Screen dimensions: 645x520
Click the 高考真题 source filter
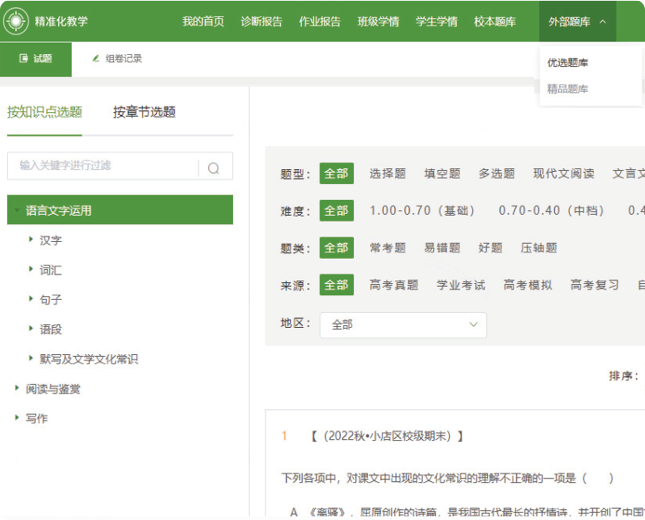pyautogui.click(x=393, y=285)
